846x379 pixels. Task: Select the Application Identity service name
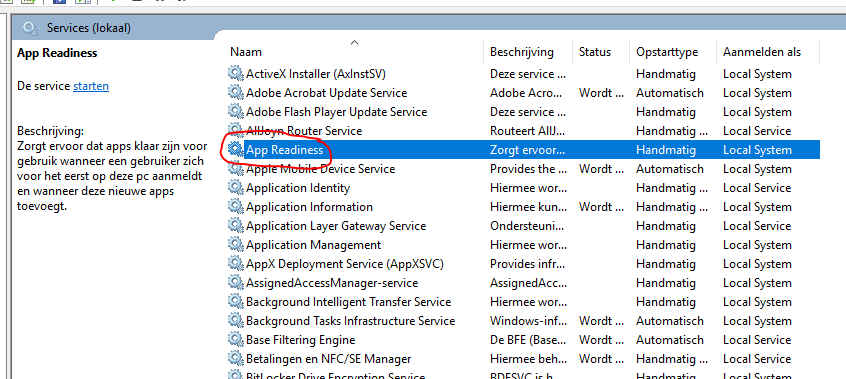pos(298,187)
